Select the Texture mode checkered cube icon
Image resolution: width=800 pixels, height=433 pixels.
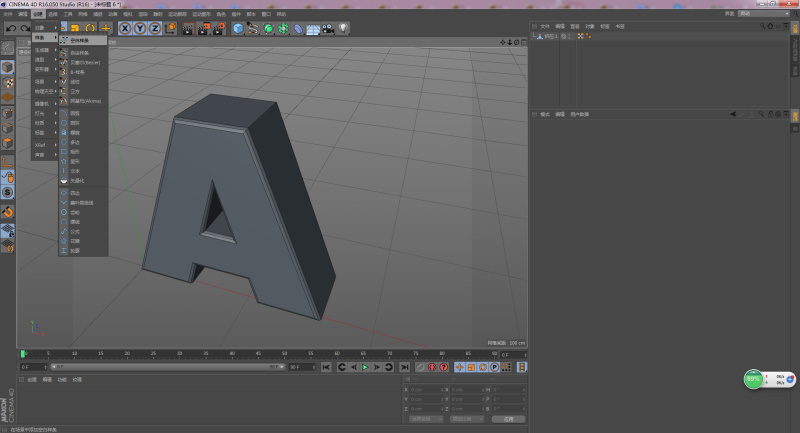pos(7,83)
